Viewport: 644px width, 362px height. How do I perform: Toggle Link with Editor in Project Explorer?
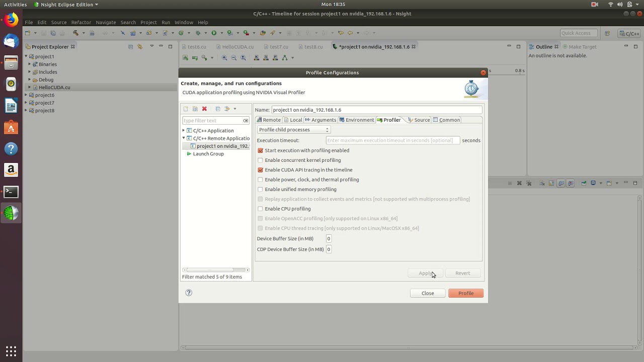(140, 47)
